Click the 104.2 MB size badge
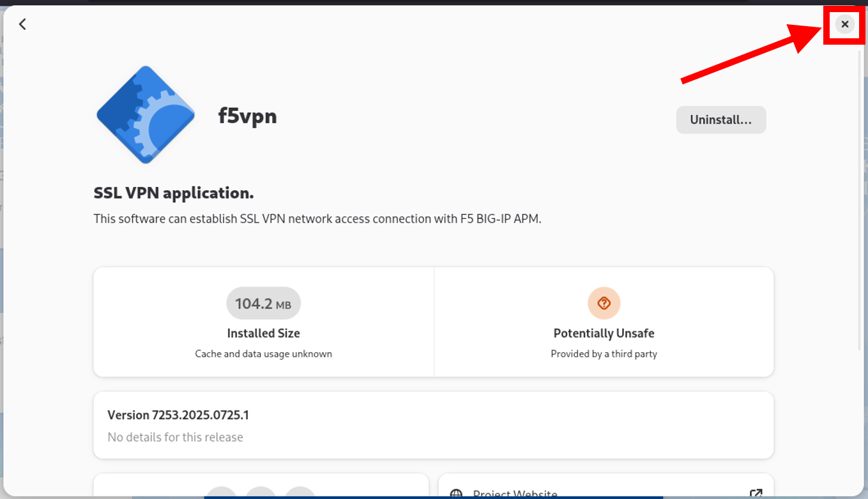Image resolution: width=868 pixels, height=499 pixels. pyautogui.click(x=263, y=304)
